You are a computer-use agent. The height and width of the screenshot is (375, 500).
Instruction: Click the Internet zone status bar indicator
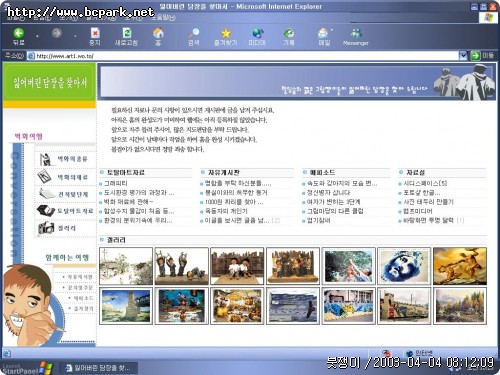pyautogui.click(x=420, y=353)
